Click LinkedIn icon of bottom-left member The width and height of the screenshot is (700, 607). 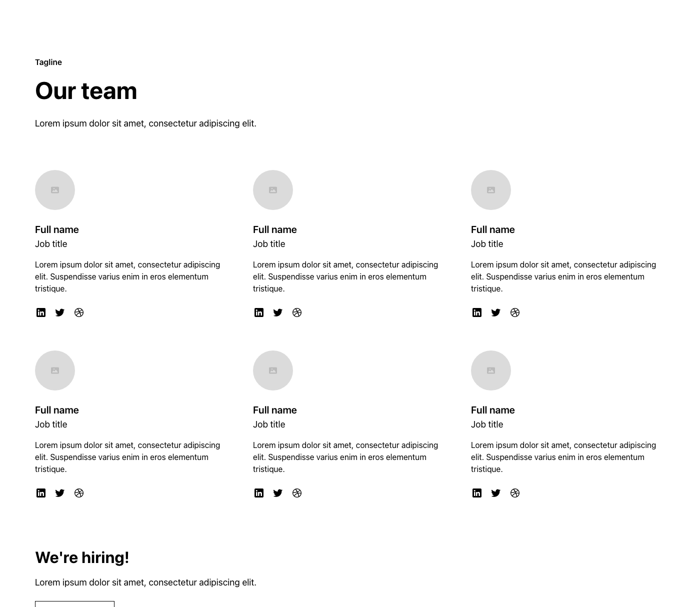pos(41,493)
